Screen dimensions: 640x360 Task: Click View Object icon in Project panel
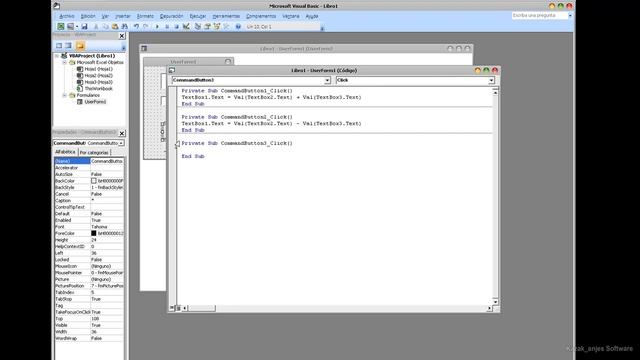[69, 46]
